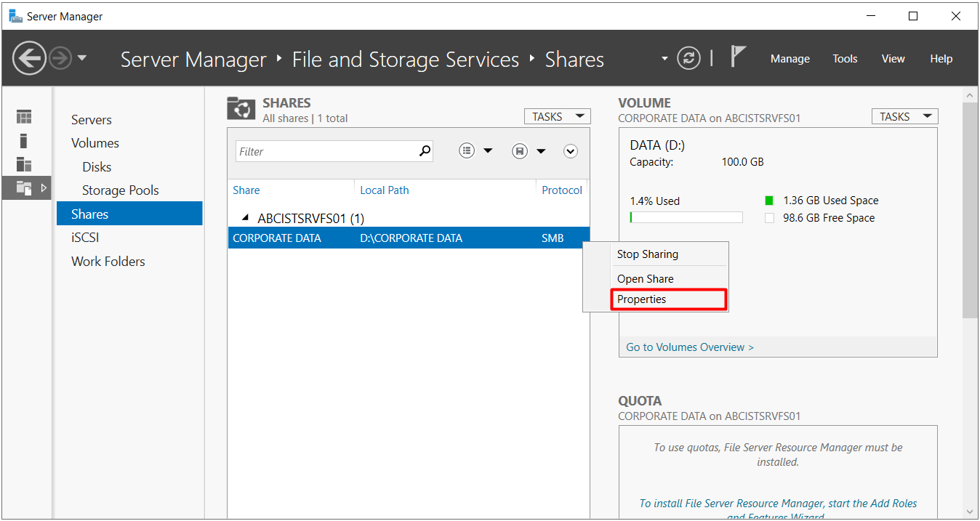Open dropdown arrow beside saved queries icon
The height and width of the screenshot is (521, 980).
541,151
